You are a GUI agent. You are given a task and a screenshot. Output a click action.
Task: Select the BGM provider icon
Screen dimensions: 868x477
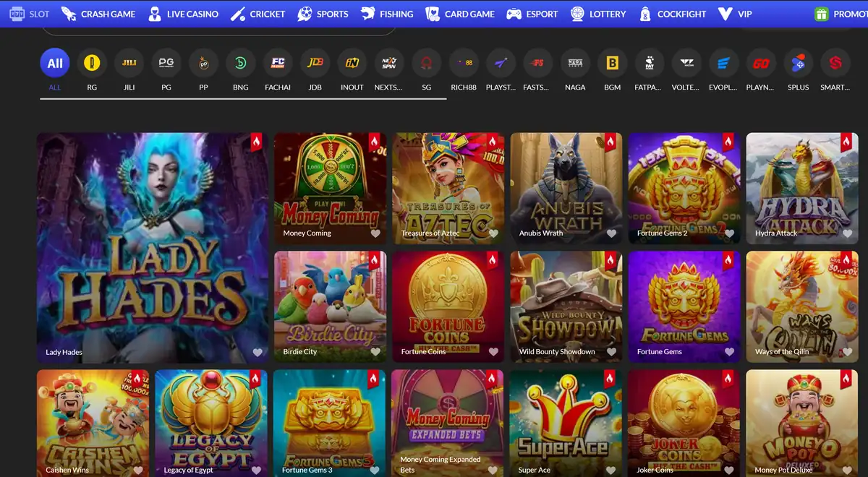pos(611,62)
